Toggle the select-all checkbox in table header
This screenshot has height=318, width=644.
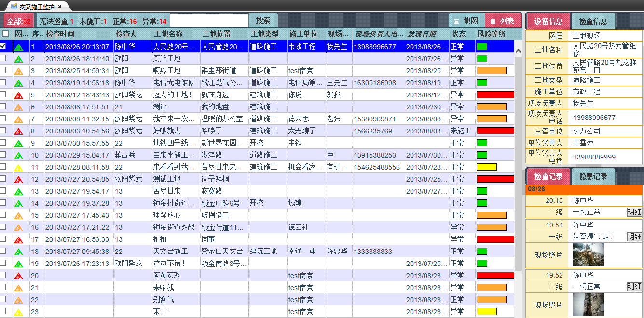5,34
